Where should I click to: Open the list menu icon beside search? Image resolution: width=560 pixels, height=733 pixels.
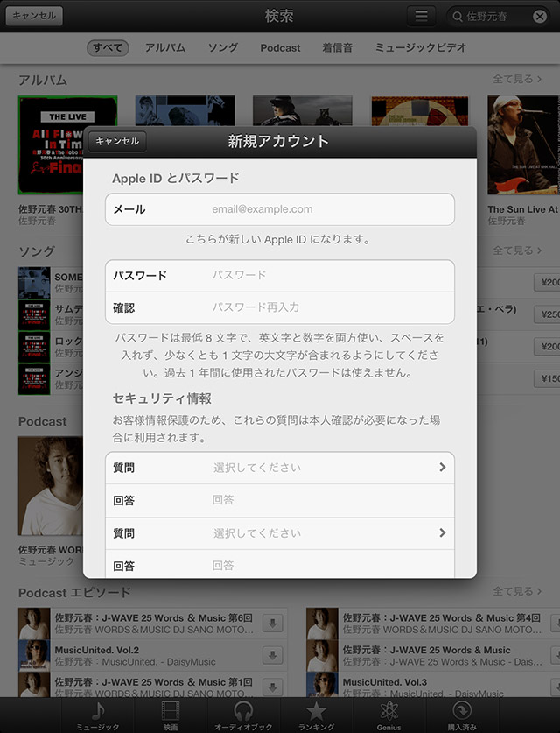tap(421, 16)
